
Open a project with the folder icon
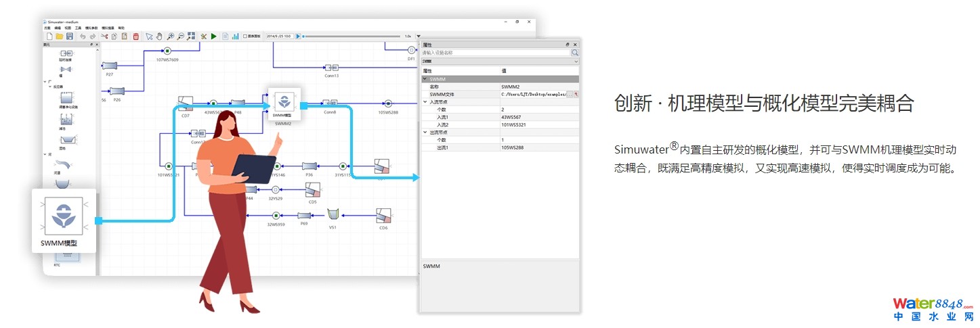point(60,36)
